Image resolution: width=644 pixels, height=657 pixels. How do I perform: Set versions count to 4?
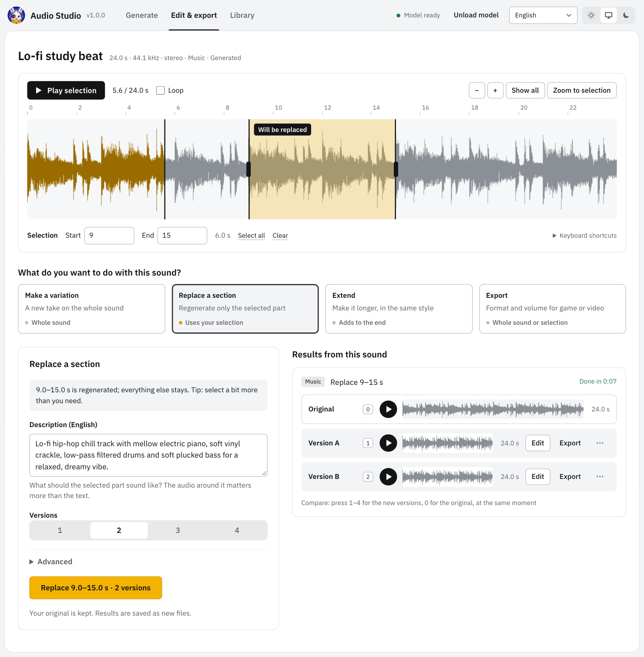tap(237, 530)
